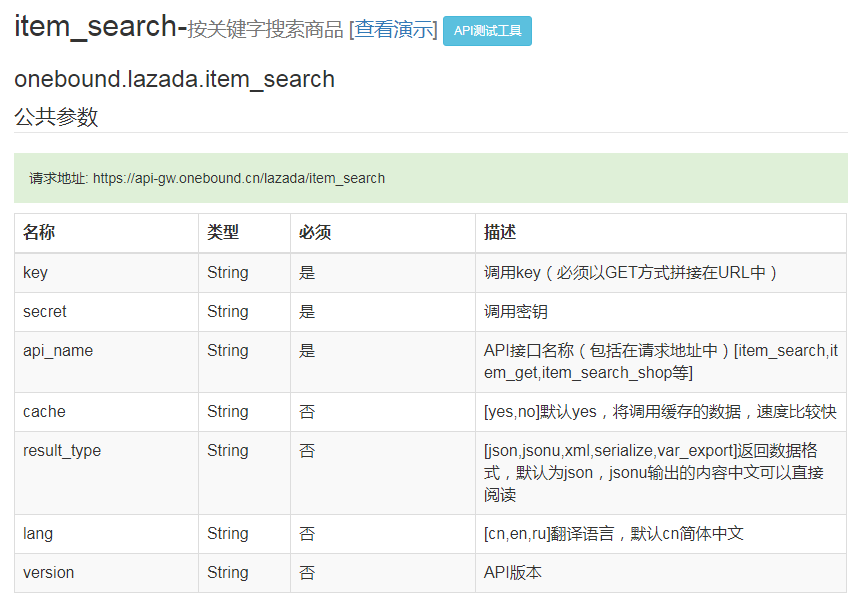Click the 调用key description text

[x=630, y=273]
